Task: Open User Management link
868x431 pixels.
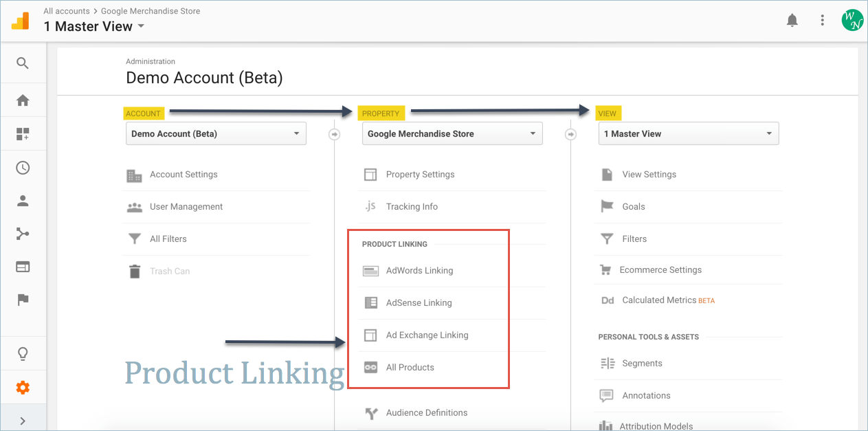Action: 186,207
